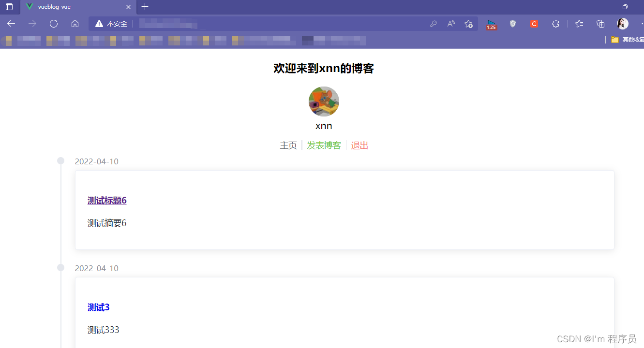Open the 其他收藏 bookmarks folder
This screenshot has height=348, width=644.
627,40
